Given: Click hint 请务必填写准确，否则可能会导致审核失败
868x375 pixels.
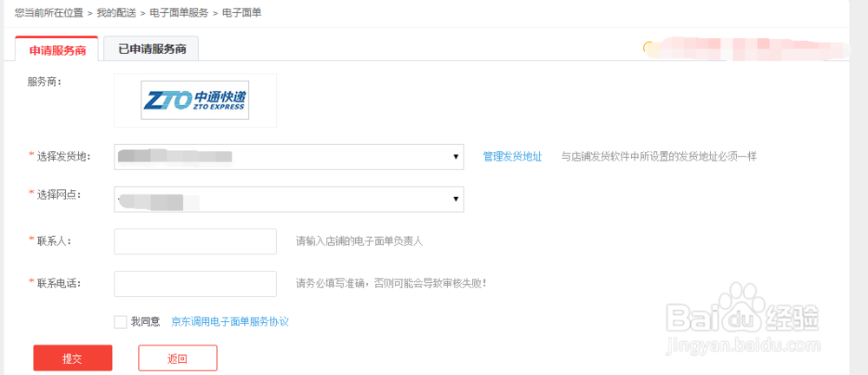Looking at the screenshot, I should pyautogui.click(x=391, y=284).
